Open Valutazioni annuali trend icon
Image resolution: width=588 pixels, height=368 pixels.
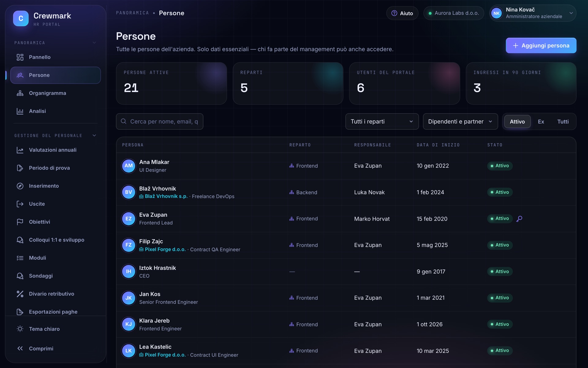[20, 150]
